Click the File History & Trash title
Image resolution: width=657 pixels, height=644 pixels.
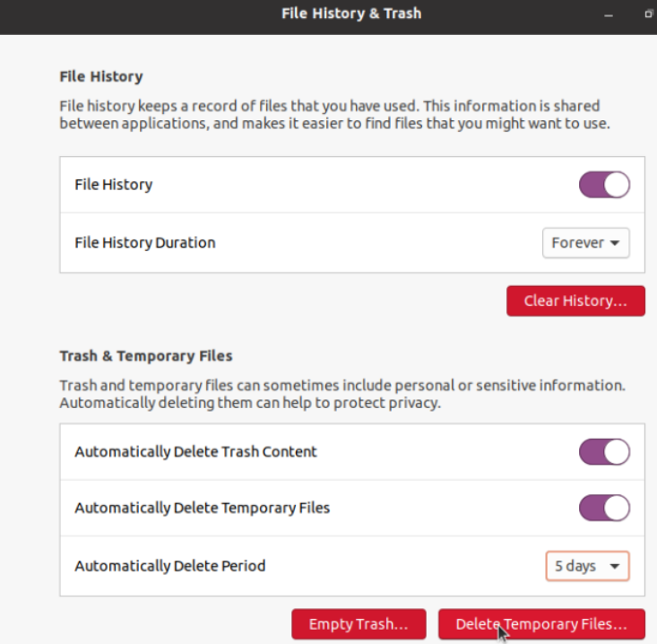coord(351,13)
